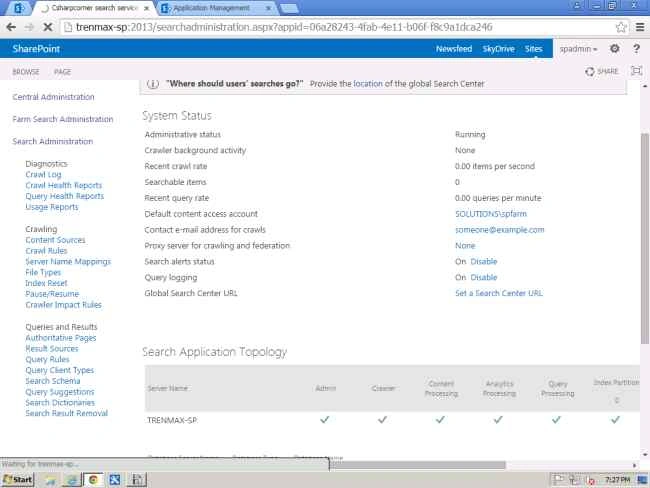Click the Index Partition checkmark for TRENMAX-SP

[616, 420]
